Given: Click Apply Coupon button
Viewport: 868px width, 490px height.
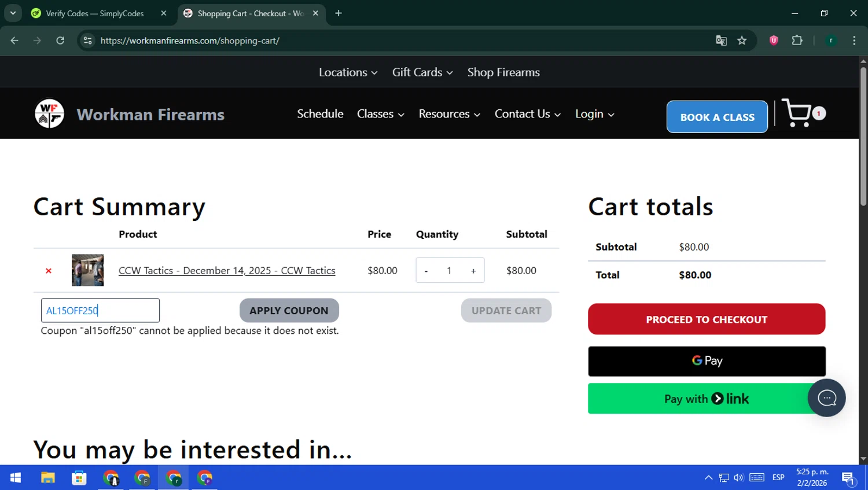Looking at the screenshot, I should [x=289, y=311].
